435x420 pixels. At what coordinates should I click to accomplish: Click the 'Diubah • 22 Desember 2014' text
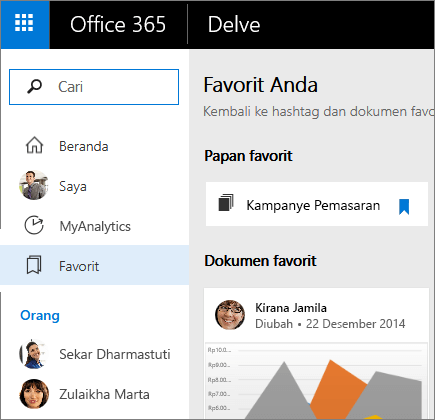[330, 324]
